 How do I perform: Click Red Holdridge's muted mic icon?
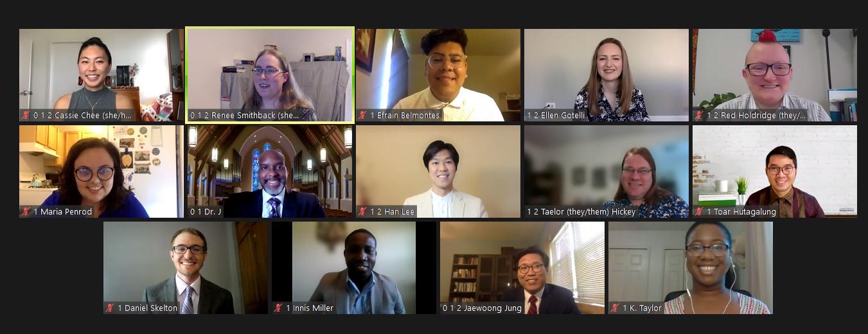click(699, 116)
